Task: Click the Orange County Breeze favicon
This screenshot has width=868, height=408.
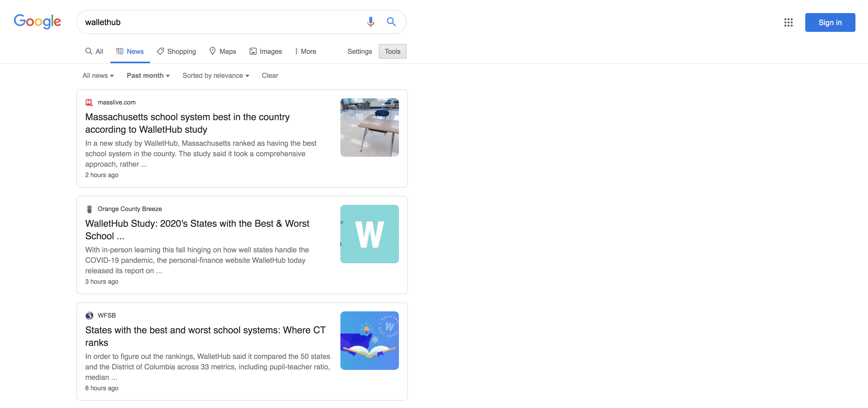Action: point(89,209)
